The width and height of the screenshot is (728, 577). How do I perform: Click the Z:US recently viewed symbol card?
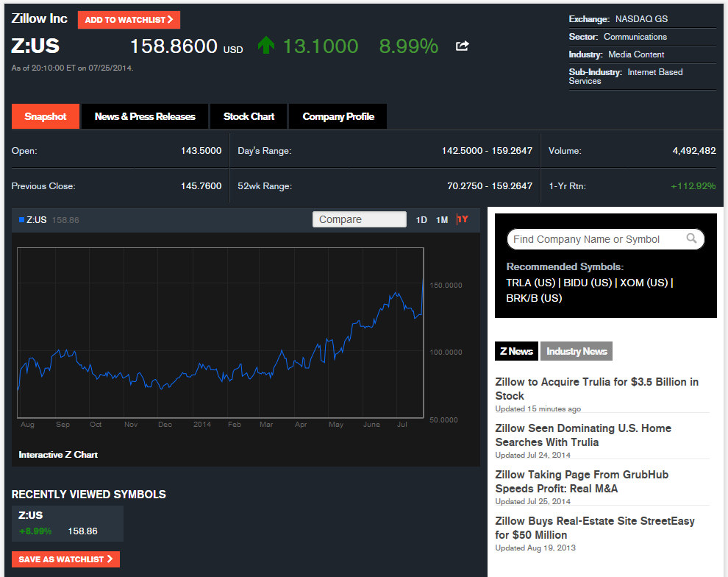click(68, 523)
